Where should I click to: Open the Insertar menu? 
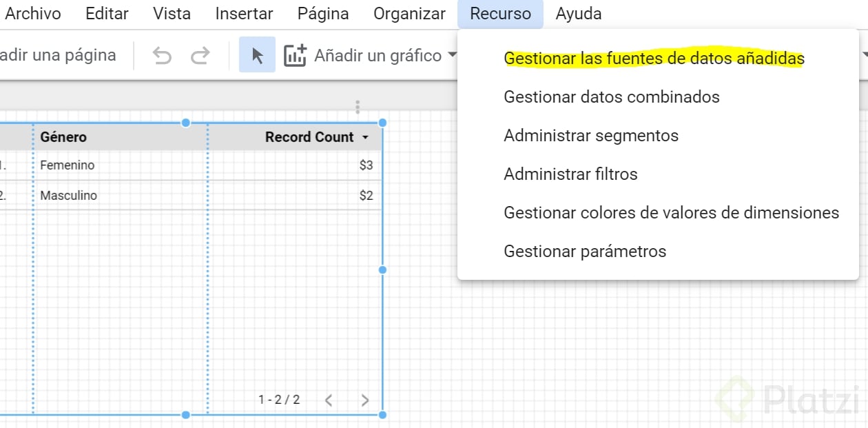[244, 14]
